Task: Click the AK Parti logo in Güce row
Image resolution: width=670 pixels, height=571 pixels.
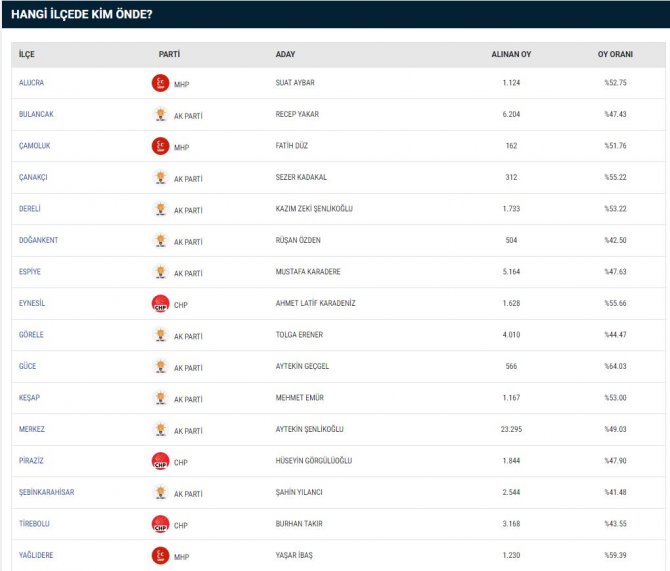Action: click(160, 367)
